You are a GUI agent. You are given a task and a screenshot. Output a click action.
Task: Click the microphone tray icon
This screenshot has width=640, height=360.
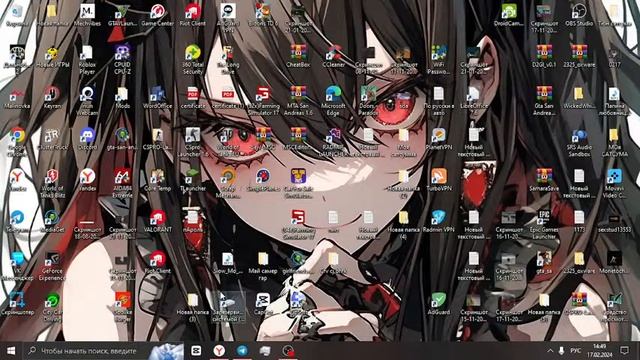[561, 351]
